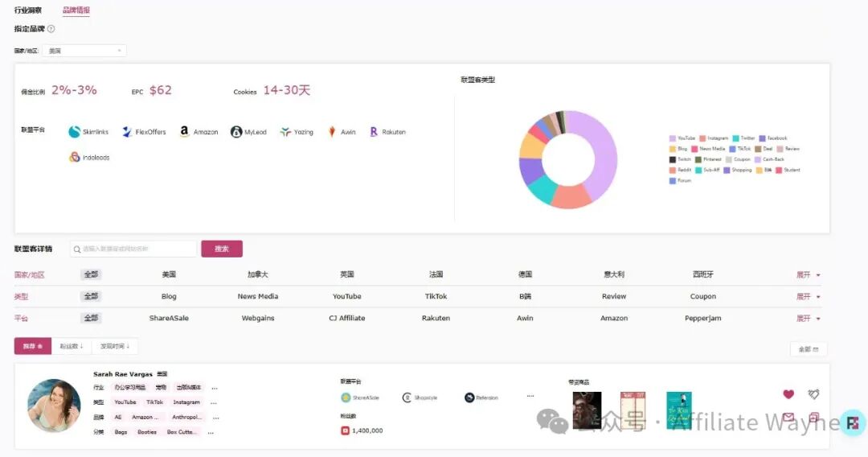Click the Skimlinks platform logo
The height and width of the screenshot is (457, 868).
(x=74, y=132)
